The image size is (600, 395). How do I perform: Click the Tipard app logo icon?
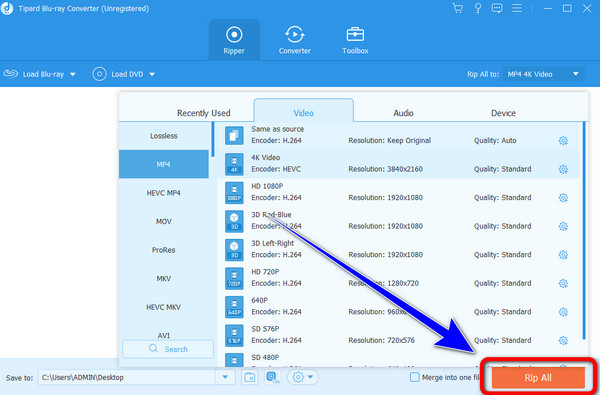tap(7, 8)
